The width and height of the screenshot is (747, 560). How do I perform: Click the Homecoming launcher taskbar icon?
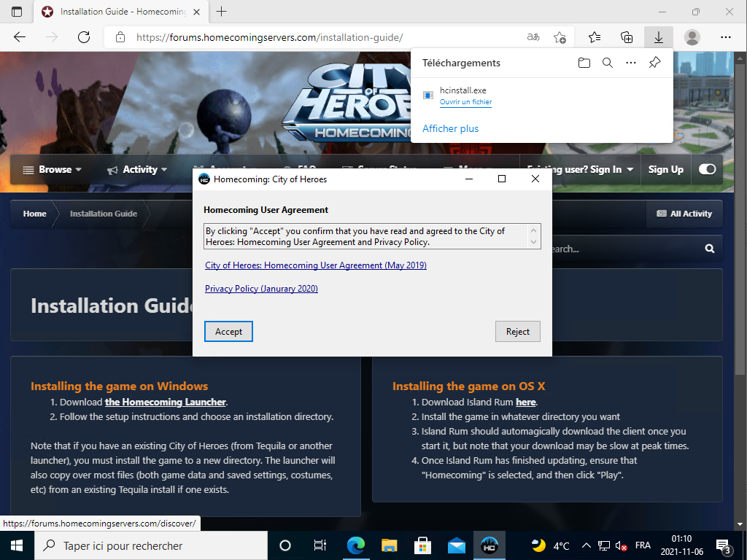489,545
